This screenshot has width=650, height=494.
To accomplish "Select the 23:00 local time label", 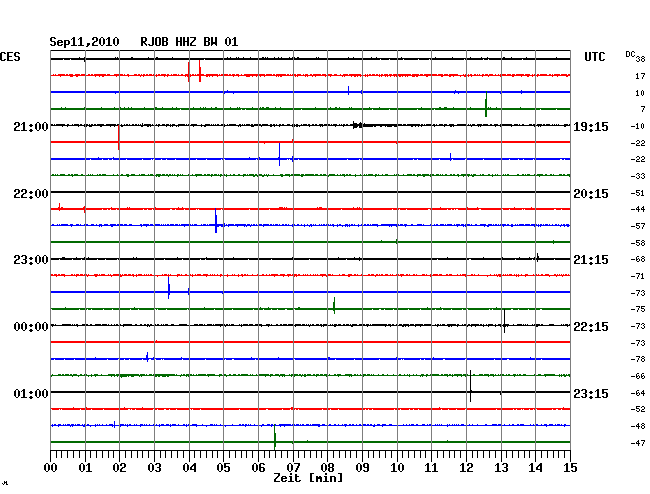I will pyautogui.click(x=31, y=260).
